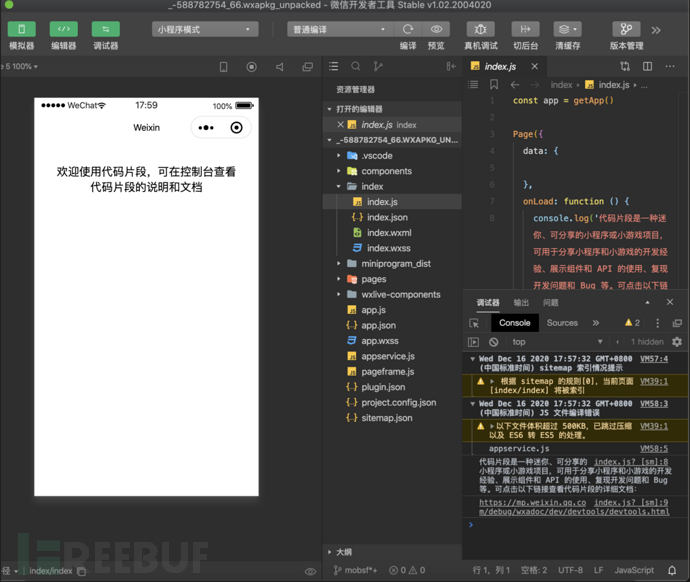Toggle the debugger panel (调试器)
Screen dimensions: 690x582
point(106,29)
